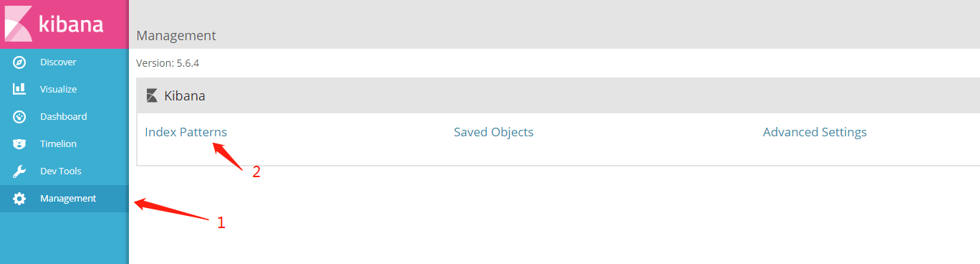Click the Visualize bar chart icon
Screen dimensions: 980x264
(20, 90)
